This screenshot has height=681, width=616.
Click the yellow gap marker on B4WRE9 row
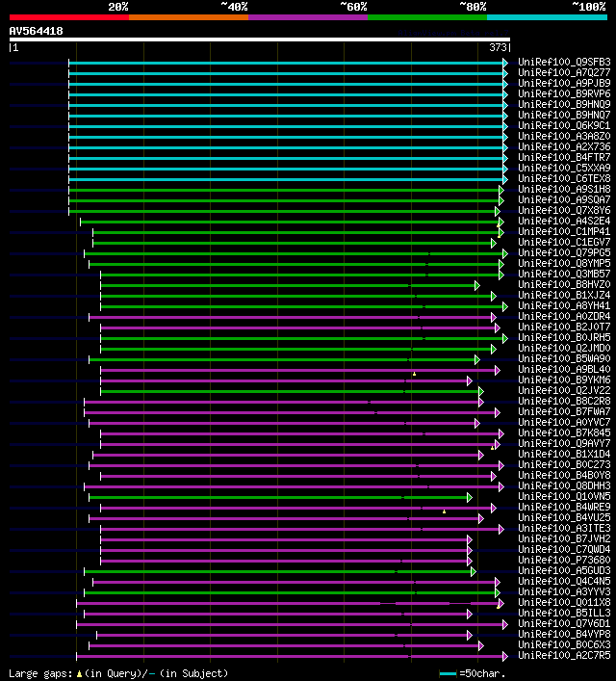click(x=444, y=511)
